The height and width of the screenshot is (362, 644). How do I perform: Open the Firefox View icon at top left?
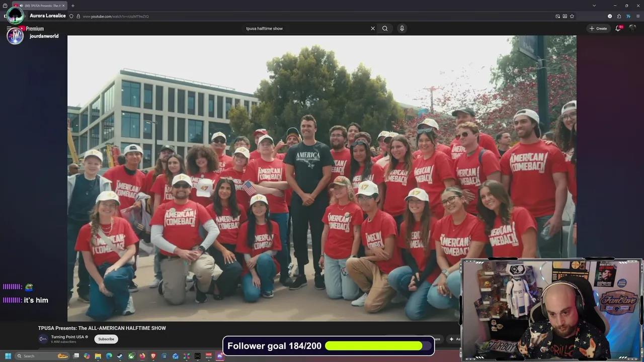5,6
